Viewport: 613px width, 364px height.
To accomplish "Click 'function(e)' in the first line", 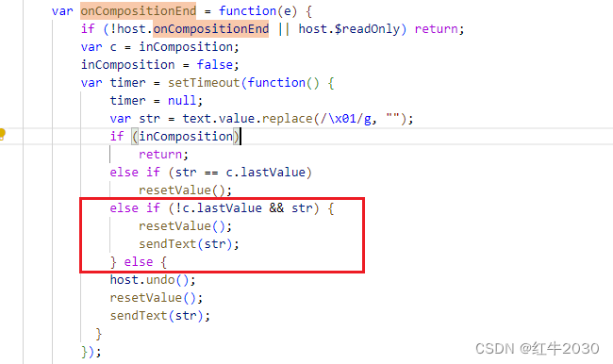I will (x=257, y=11).
